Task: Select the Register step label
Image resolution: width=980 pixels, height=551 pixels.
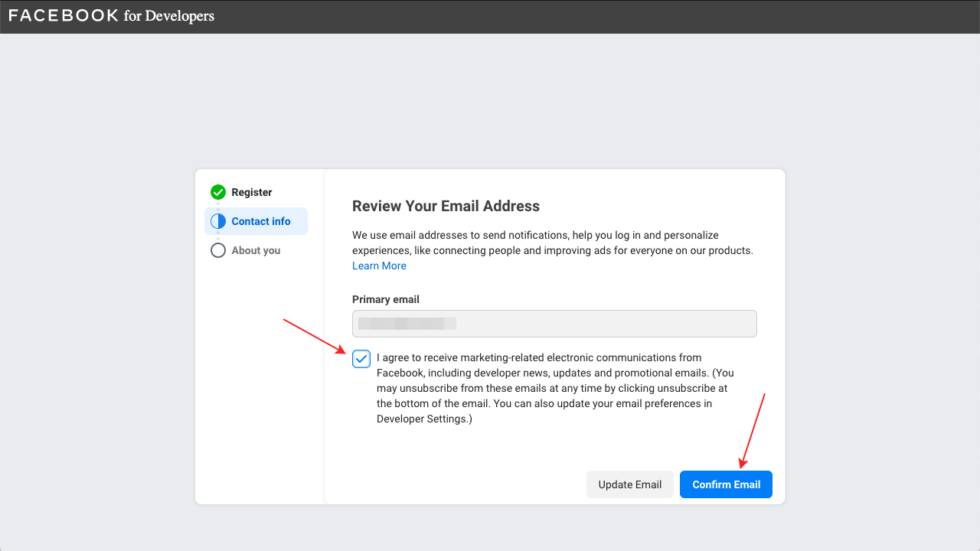Action: coord(252,192)
